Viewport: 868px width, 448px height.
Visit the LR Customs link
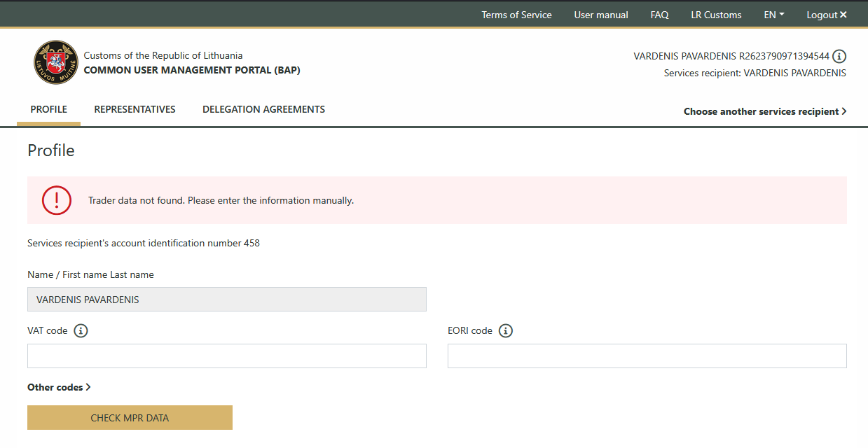tap(716, 15)
